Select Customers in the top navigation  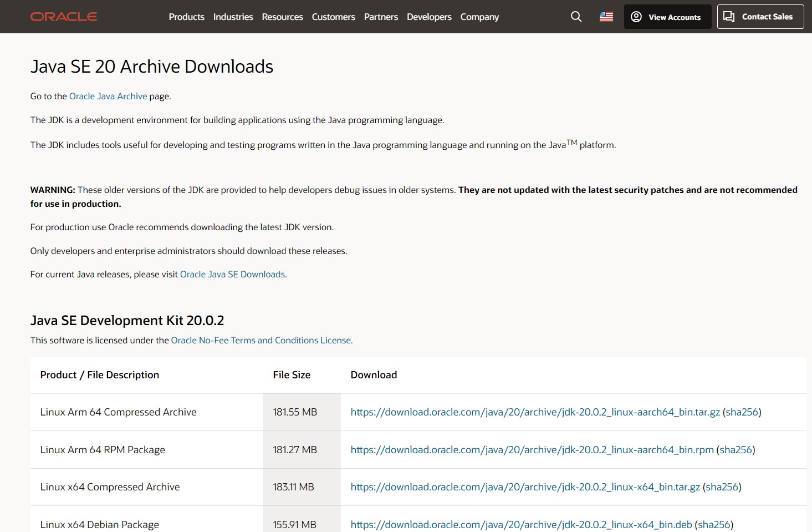point(333,17)
